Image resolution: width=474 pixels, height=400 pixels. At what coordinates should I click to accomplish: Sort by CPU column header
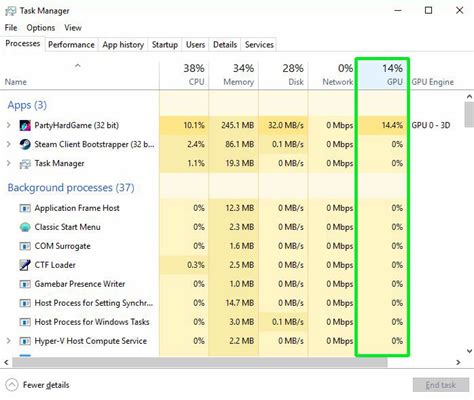pyautogui.click(x=184, y=75)
